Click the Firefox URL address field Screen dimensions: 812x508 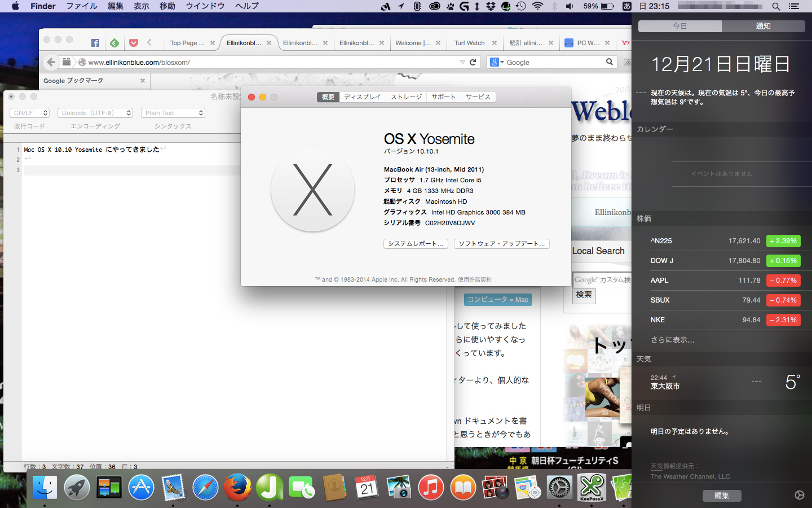pos(272,62)
